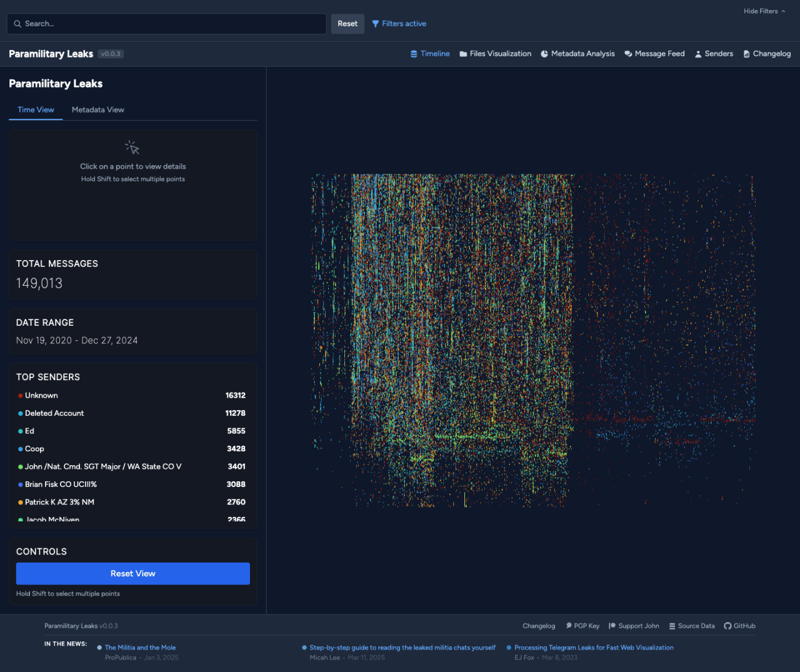Click the GitHub logo icon
The image size is (800, 672).
tap(727, 626)
